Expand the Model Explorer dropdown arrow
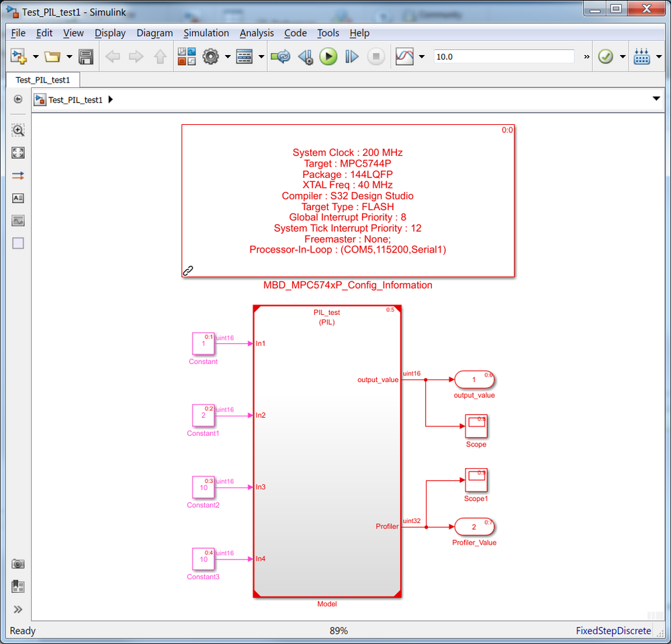 pyautogui.click(x=261, y=56)
